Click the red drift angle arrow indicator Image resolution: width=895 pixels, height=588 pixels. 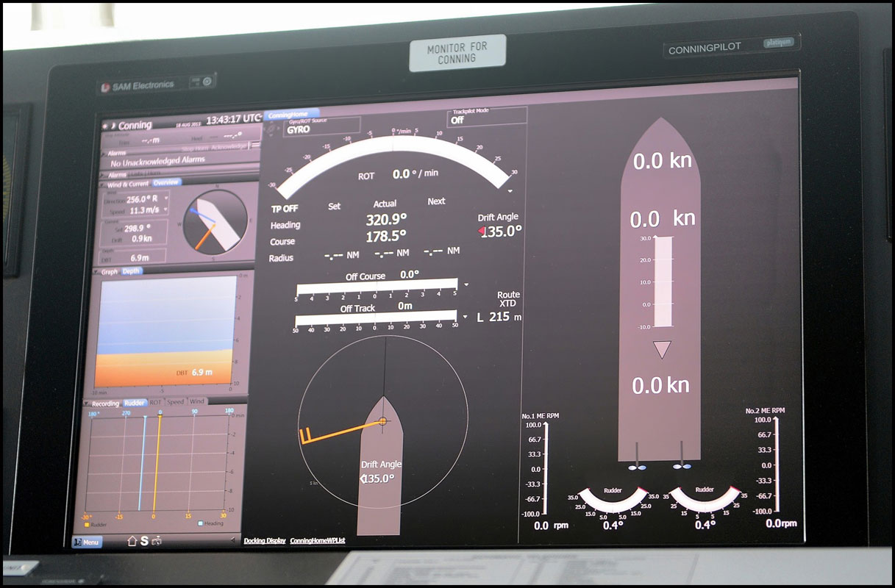point(482,232)
